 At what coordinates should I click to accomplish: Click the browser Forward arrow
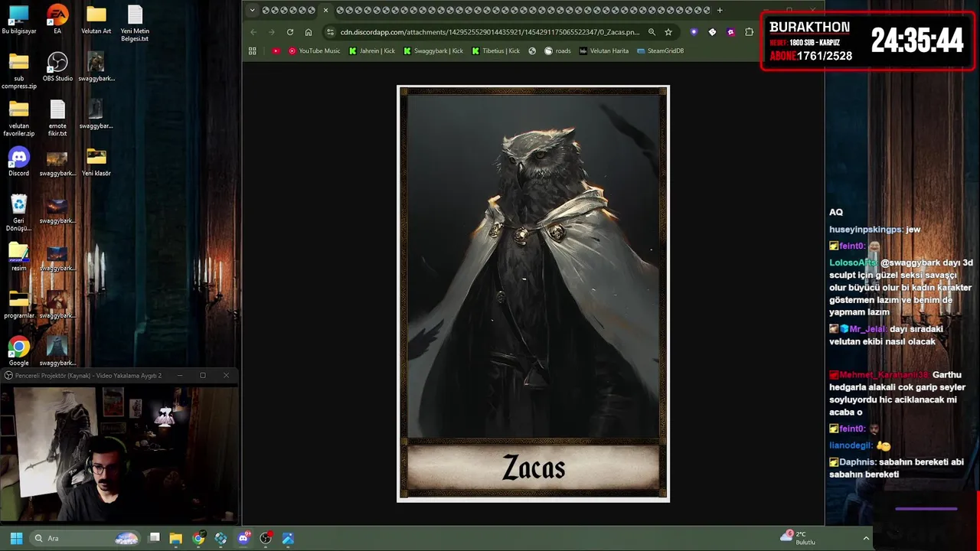coord(271,32)
